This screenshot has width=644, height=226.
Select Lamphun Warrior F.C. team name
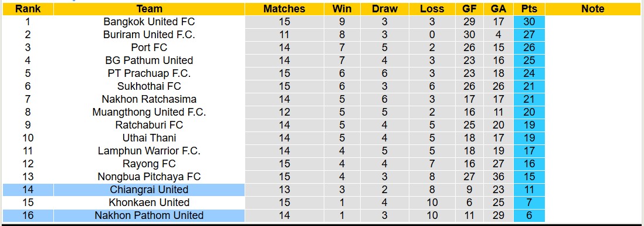pyautogui.click(x=149, y=151)
